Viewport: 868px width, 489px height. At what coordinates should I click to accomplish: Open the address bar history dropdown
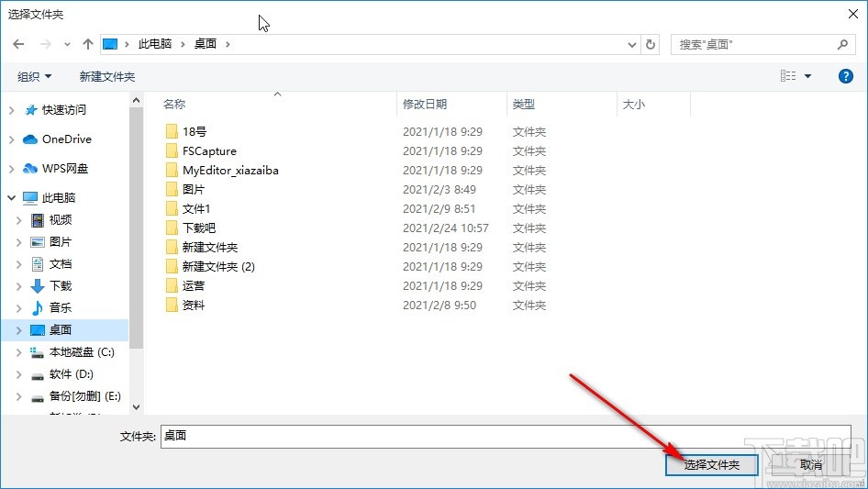(631, 45)
